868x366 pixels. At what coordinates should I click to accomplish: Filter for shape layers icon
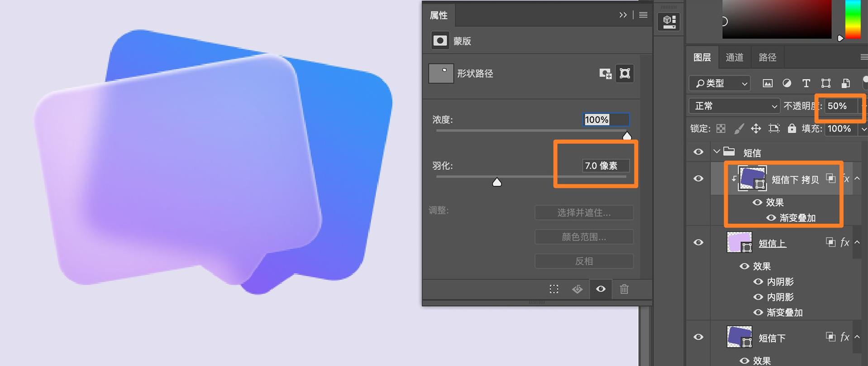tap(826, 83)
